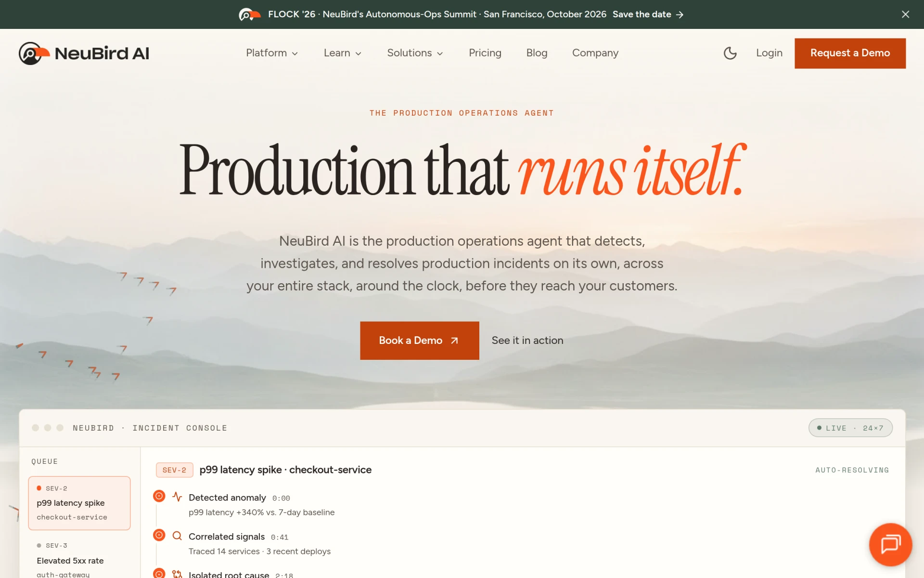Click the Request a Demo button
924x578 pixels.
pyautogui.click(x=850, y=53)
